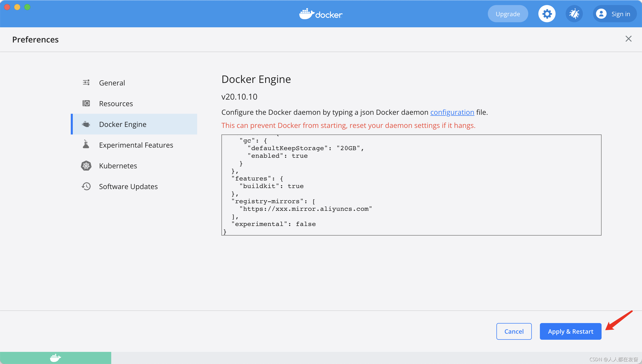The image size is (642, 364).
Task: Select the Docker Engine section
Action: pos(134,124)
